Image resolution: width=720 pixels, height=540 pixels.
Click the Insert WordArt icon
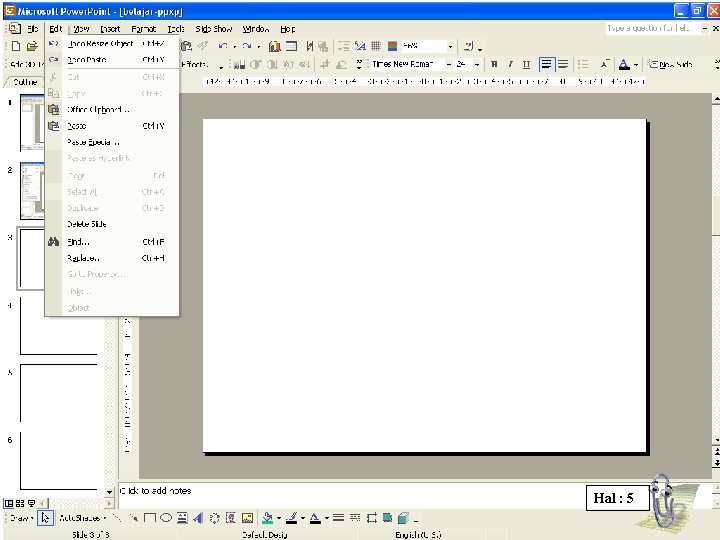pos(198,518)
